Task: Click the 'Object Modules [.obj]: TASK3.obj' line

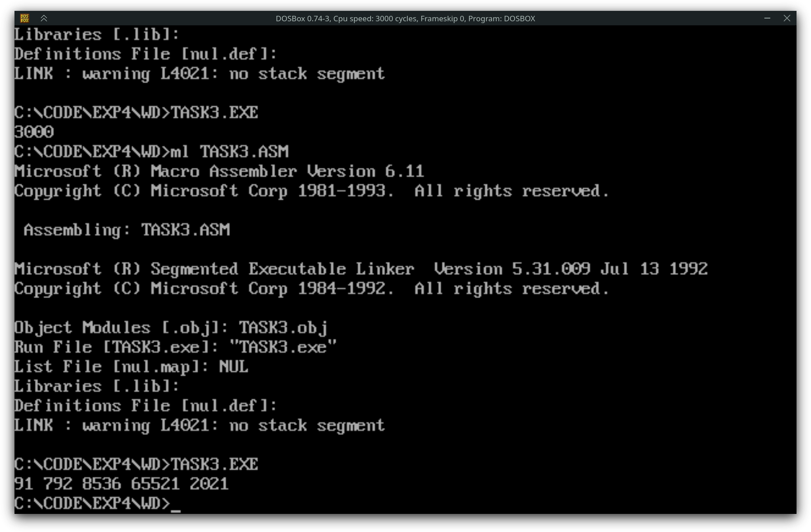Action: (171, 328)
